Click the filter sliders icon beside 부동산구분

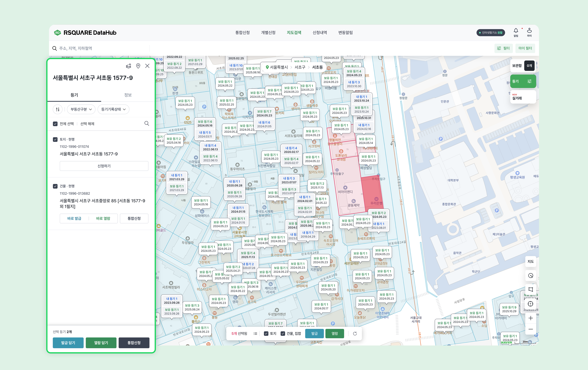58,109
